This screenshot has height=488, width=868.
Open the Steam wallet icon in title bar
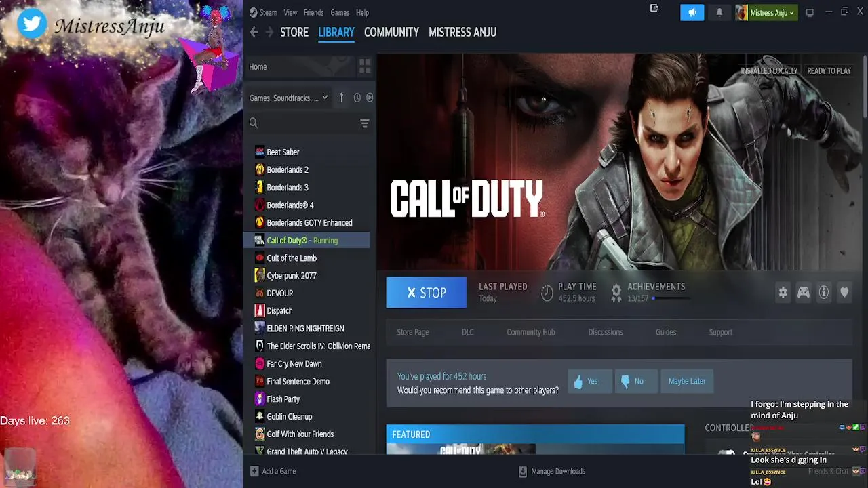(654, 8)
